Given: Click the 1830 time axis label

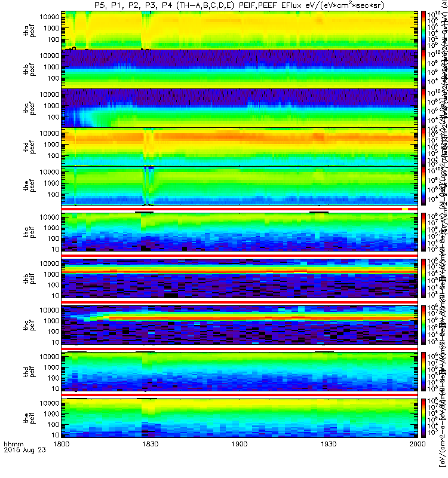Looking at the screenshot, I should point(151,444).
